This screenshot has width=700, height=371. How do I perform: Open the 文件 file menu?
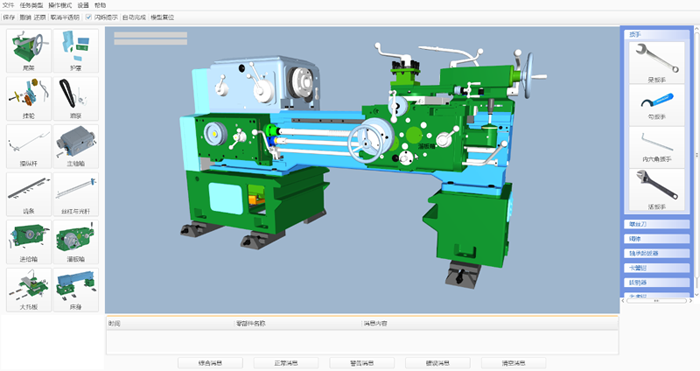coord(8,5)
